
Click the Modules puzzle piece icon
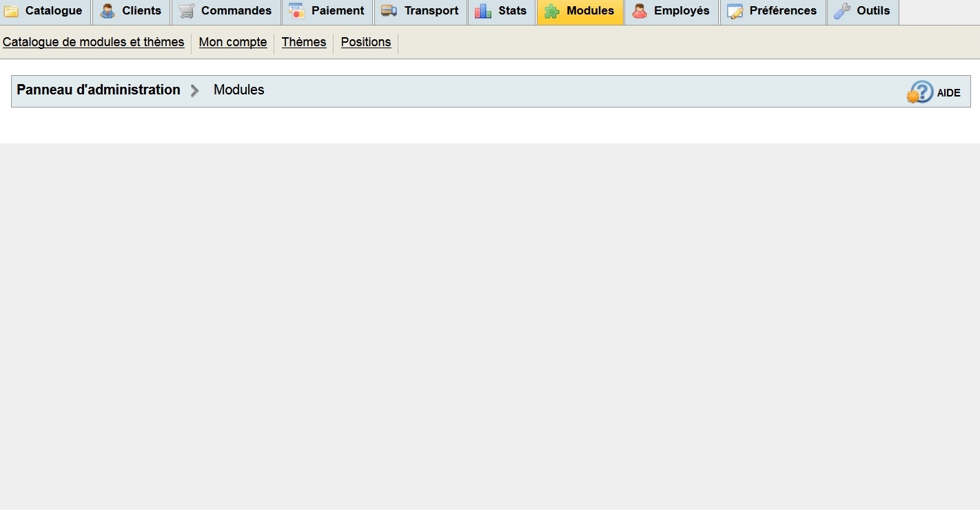(551, 11)
